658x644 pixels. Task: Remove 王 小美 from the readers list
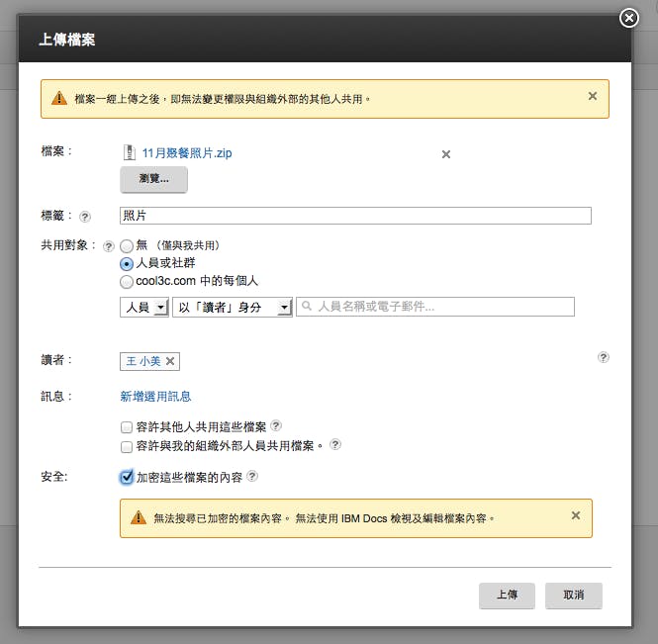pos(170,362)
